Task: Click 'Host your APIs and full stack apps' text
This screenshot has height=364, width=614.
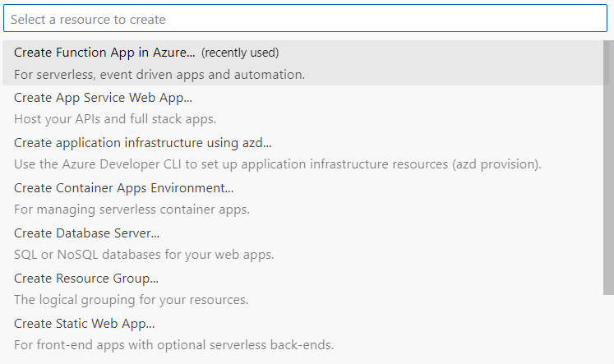Action: click(x=114, y=120)
